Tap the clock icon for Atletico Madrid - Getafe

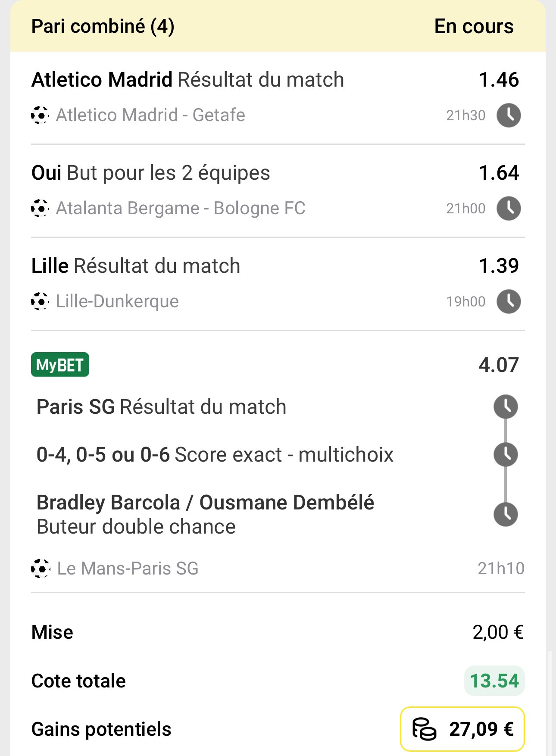tap(509, 115)
